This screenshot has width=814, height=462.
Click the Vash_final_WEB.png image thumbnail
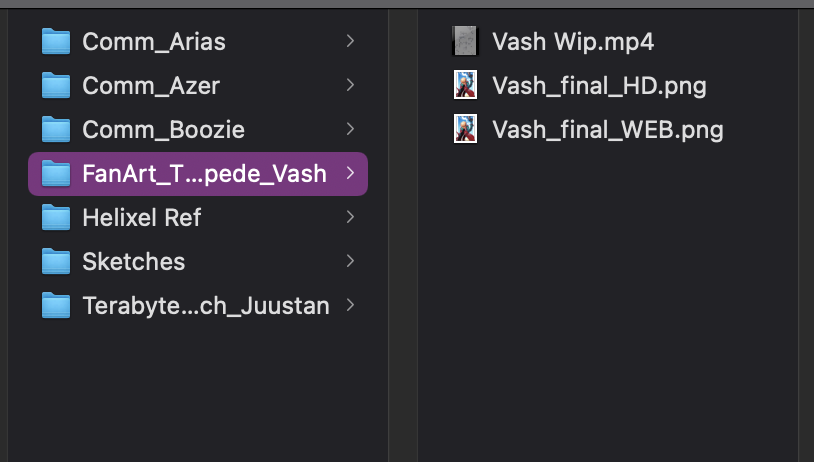coord(465,130)
